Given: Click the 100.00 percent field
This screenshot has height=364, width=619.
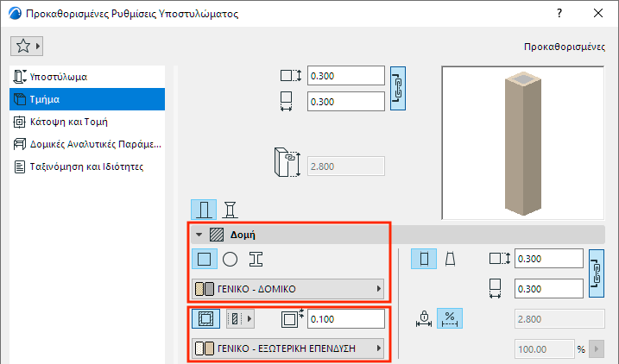Looking at the screenshot, I should (544, 349).
